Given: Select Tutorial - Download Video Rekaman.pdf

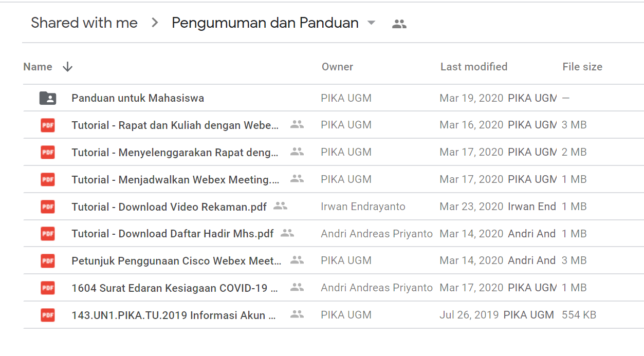Looking at the screenshot, I should click(169, 207).
